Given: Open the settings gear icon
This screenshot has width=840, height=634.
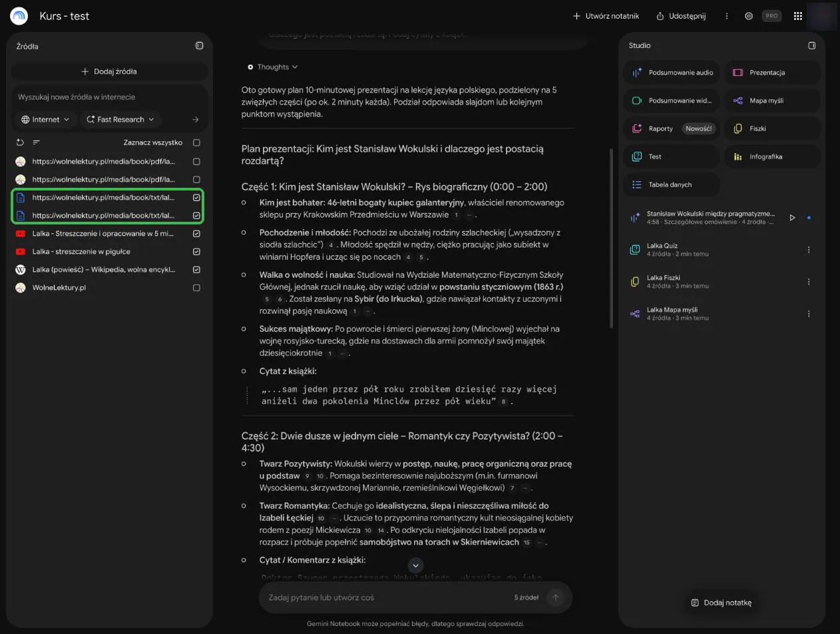Looking at the screenshot, I should point(749,16).
